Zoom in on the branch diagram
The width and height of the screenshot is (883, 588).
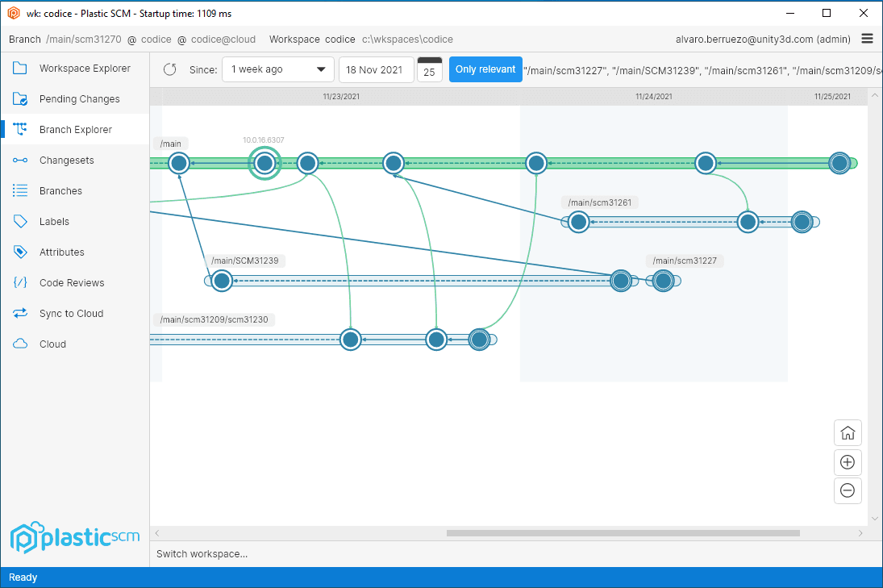(x=848, y=462)
